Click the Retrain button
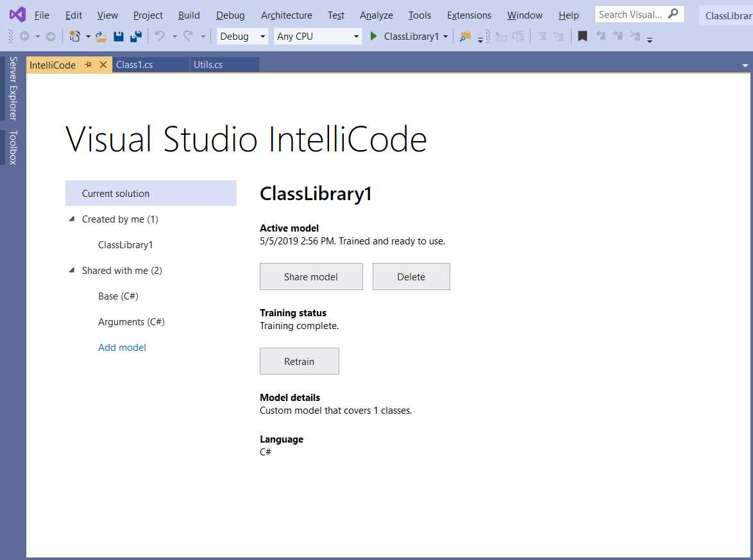The height and width of the screenshot is (560, 753). click(299, 361)
